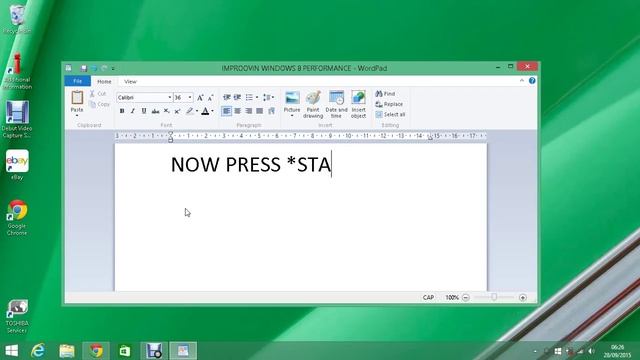
Task: Align text left
Action: (227, 111)
